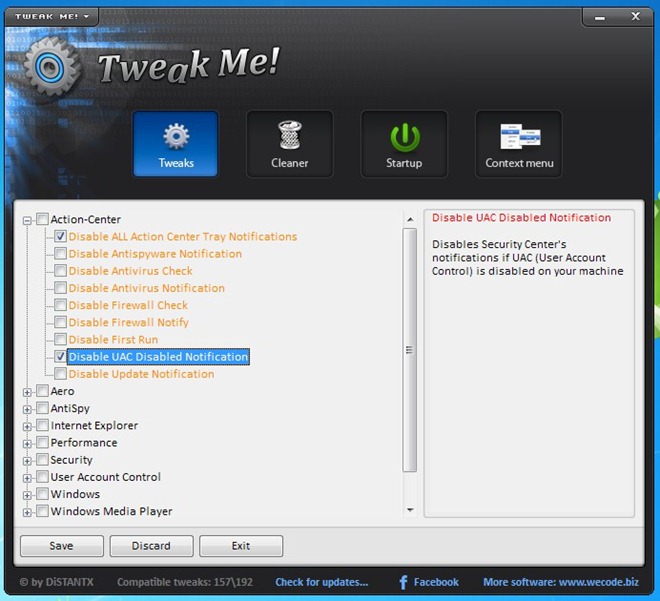Open the Facebook link text

click(x=436, y=582)
